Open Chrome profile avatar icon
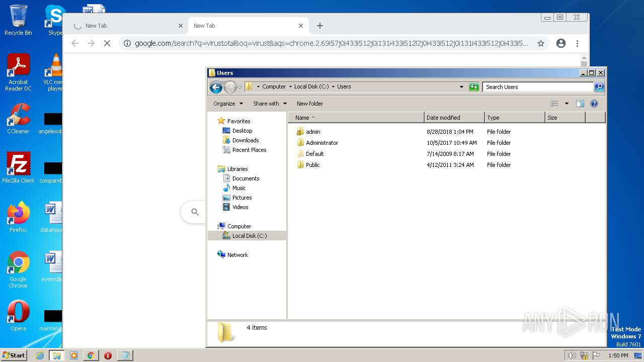The image size is (644, 362). point(561,43)
